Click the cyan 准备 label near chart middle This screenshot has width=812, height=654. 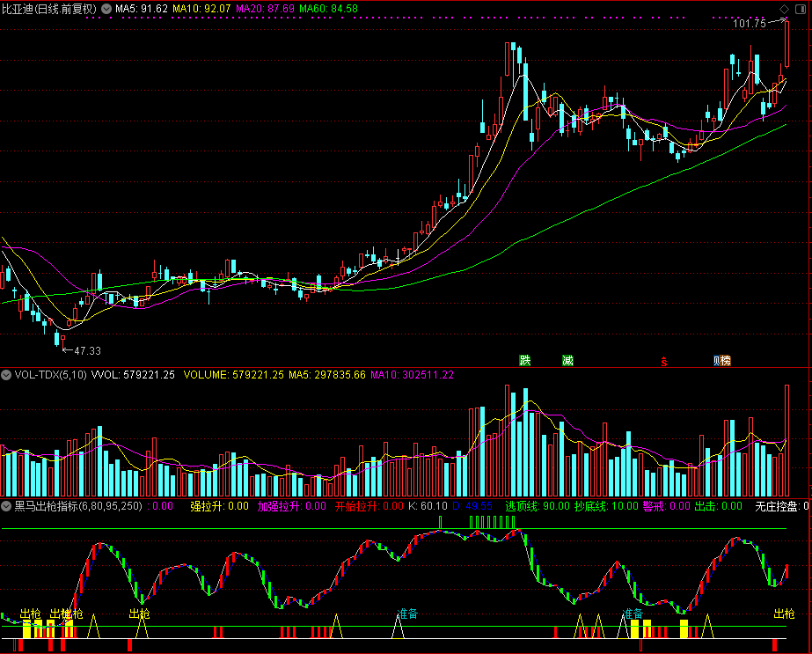pos(407,614)
